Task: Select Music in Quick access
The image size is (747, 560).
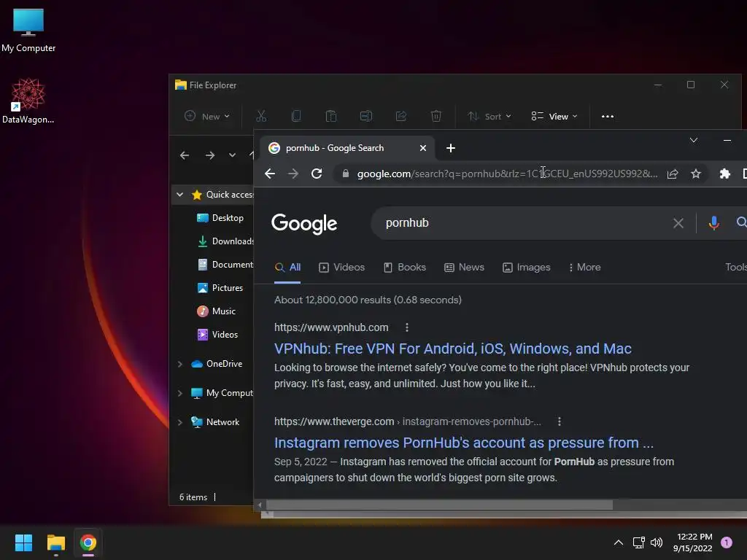Action: [216, 311]
